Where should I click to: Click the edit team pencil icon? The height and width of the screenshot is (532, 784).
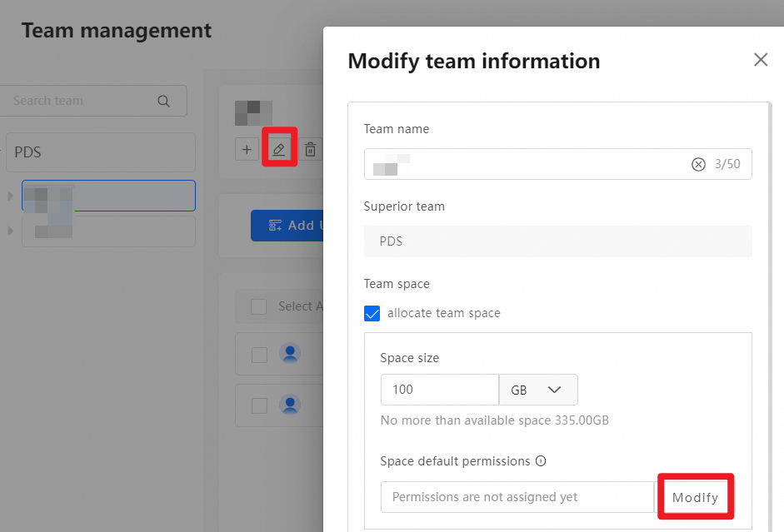pos(279,150)
